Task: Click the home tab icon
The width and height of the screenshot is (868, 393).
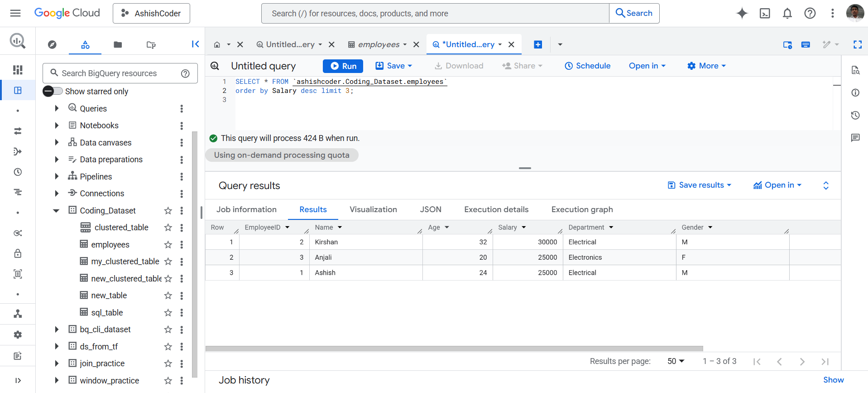Action: pos(217,44)
